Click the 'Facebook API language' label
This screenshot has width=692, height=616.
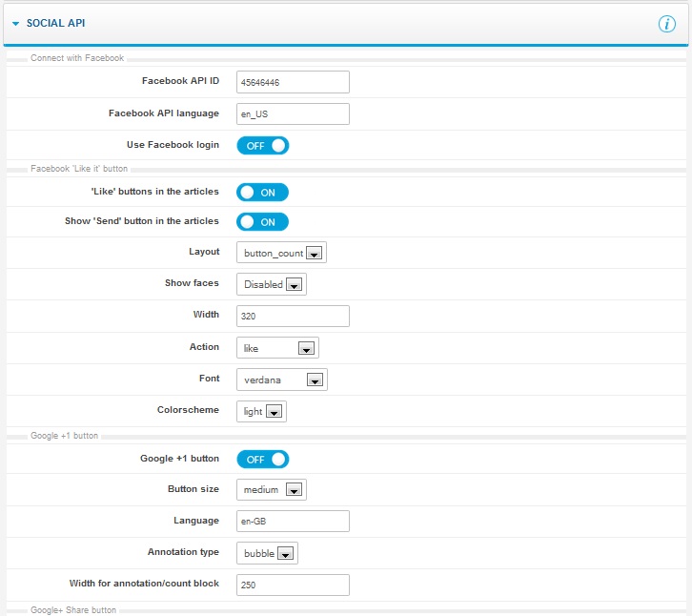pyautogui.click(x=164, y=113)
